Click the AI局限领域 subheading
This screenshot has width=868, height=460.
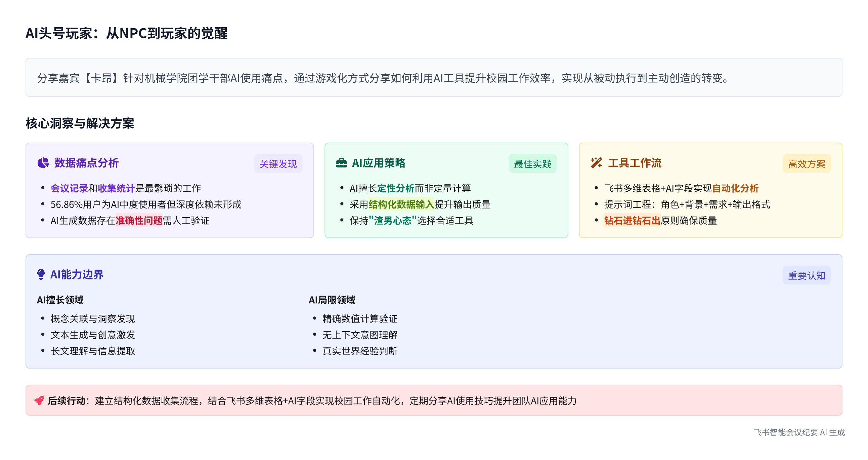(332, 300)
